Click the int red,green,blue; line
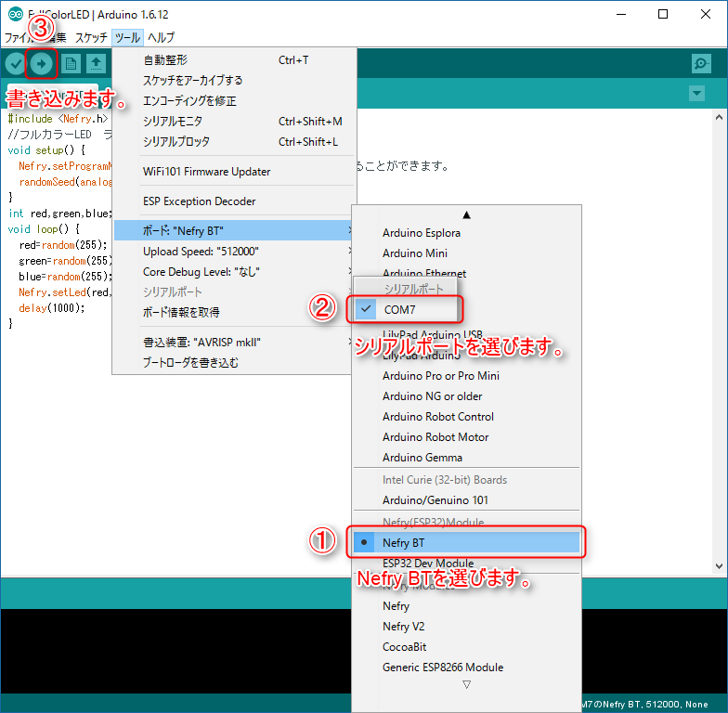Image resolution: width=728 pixels, height=713 pixels. [59, 214]
